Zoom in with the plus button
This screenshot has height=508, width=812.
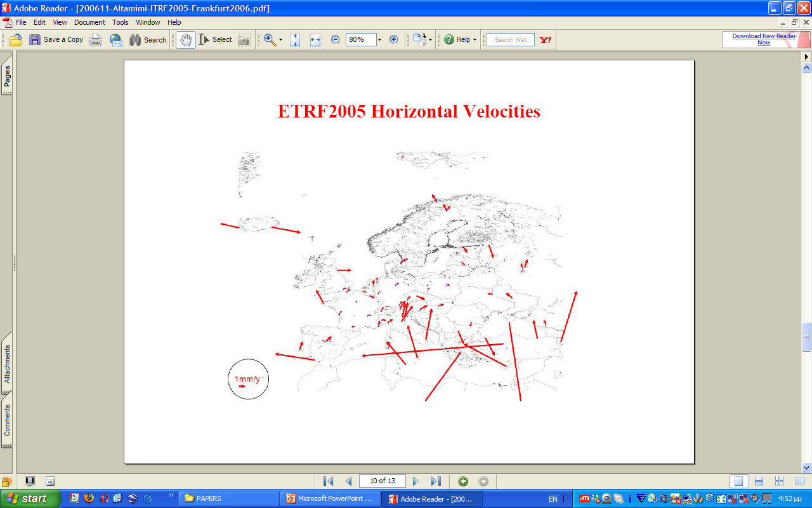tap(393, 39)
